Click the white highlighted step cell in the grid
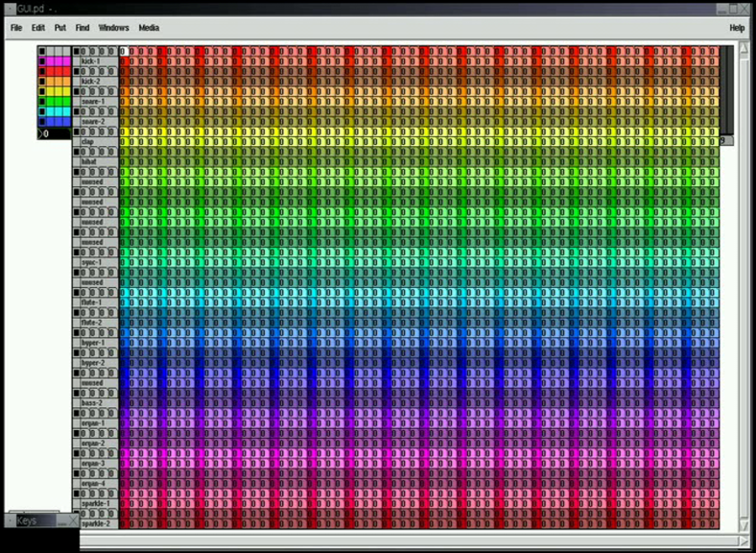Image resolution: width=756 pixels, height=553 pixels. tap(124, 51)
